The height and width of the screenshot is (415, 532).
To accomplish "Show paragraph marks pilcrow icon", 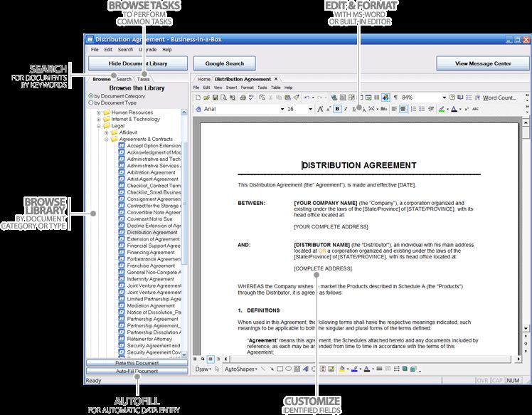I will coord(395,98).
